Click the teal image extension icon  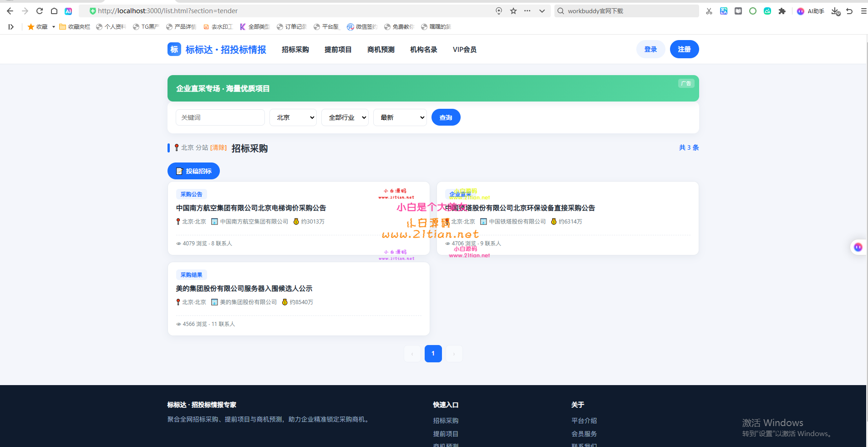tap(767, 11)
